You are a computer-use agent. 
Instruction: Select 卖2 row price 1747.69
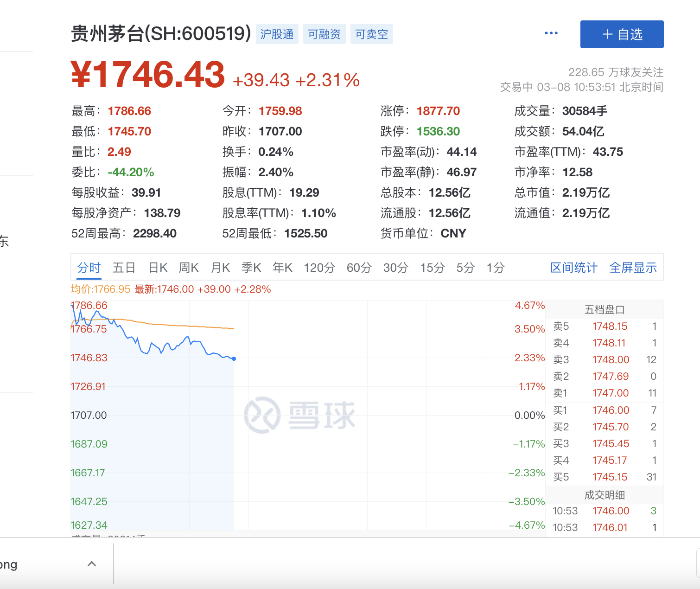[605, 376]
